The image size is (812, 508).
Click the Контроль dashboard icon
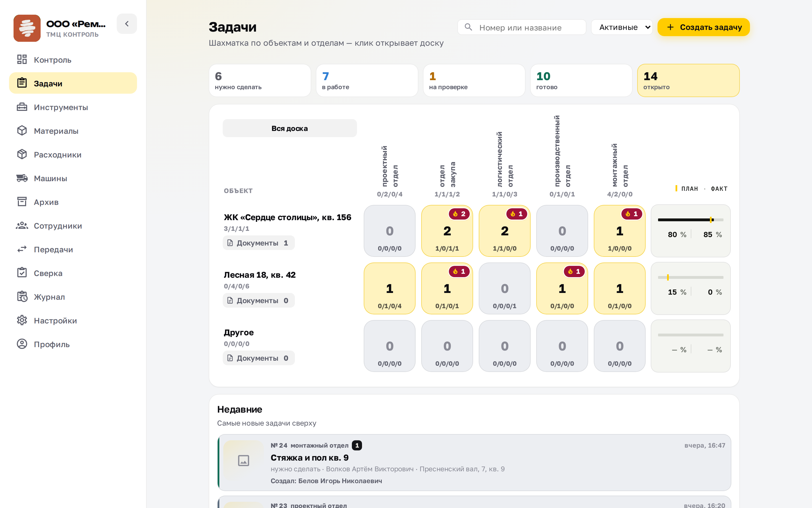coord(22,60)
